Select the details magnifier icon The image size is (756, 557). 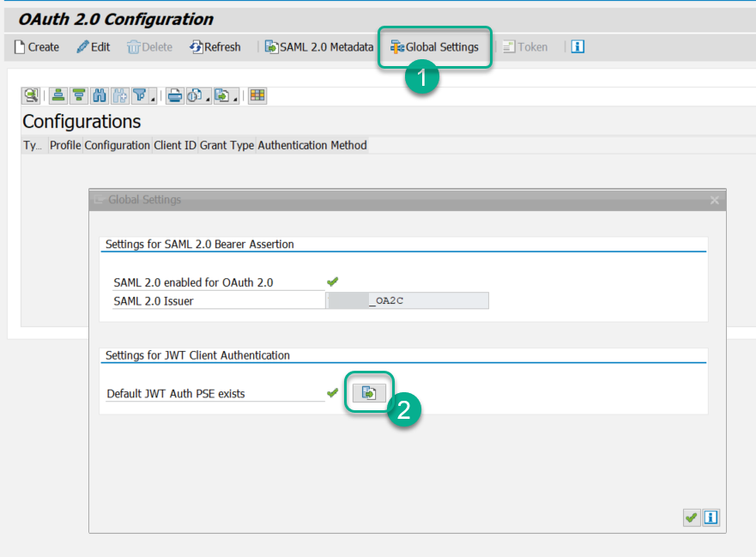click(31, 95)
